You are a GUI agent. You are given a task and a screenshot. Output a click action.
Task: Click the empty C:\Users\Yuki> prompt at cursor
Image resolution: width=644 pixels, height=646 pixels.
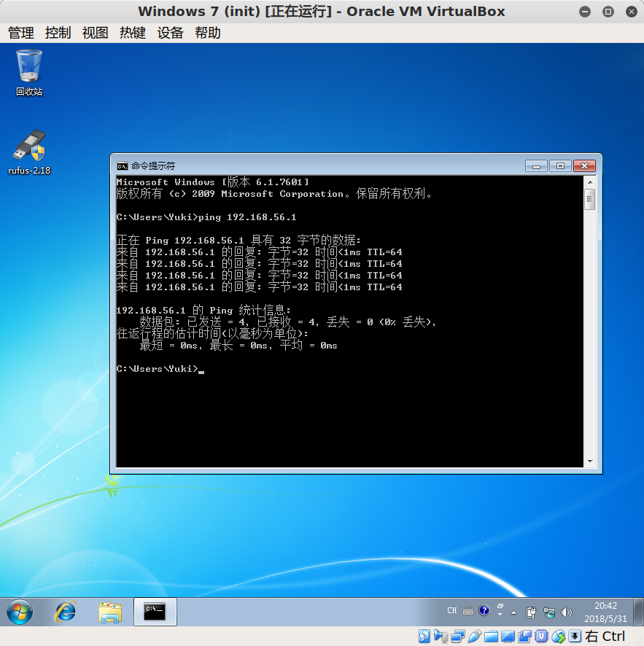tap(160, 369)
